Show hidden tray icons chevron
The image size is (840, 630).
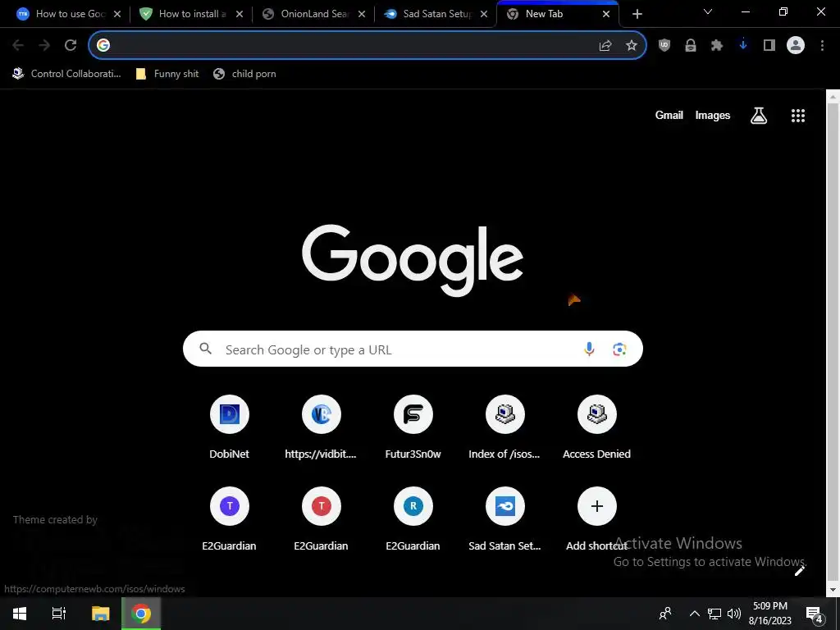pyautogui.click(x=694, y=614)
